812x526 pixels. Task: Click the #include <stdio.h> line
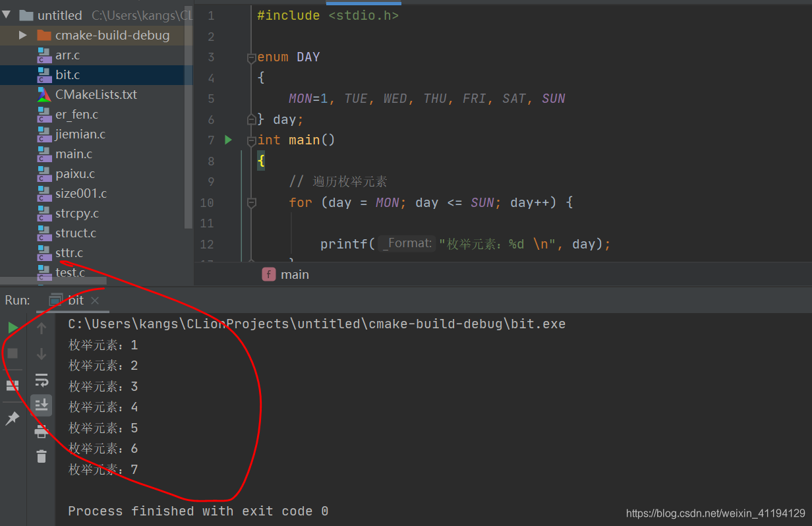click(328, 15)
